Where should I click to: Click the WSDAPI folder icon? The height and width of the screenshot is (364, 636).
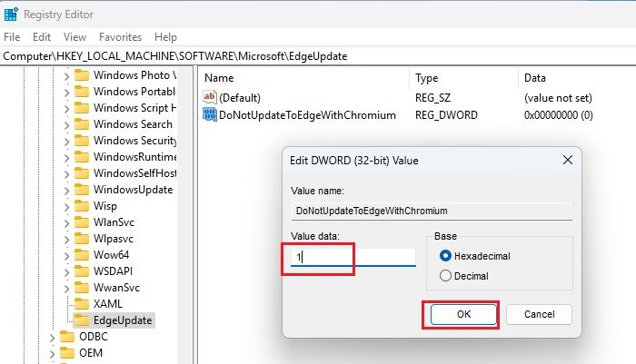click(82, 271)
